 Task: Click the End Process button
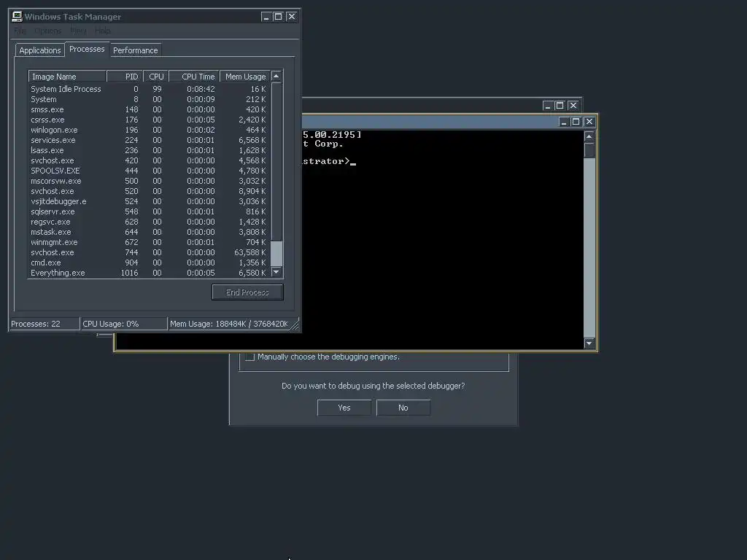(247, 292)
